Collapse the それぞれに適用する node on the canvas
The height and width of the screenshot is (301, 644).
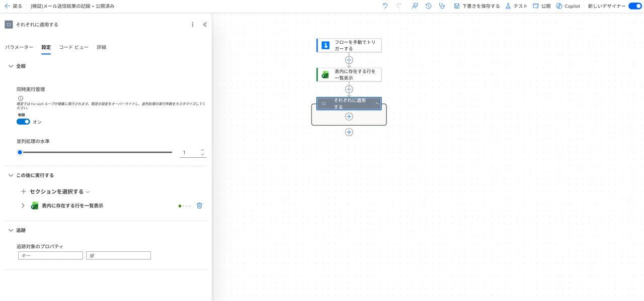377,104
